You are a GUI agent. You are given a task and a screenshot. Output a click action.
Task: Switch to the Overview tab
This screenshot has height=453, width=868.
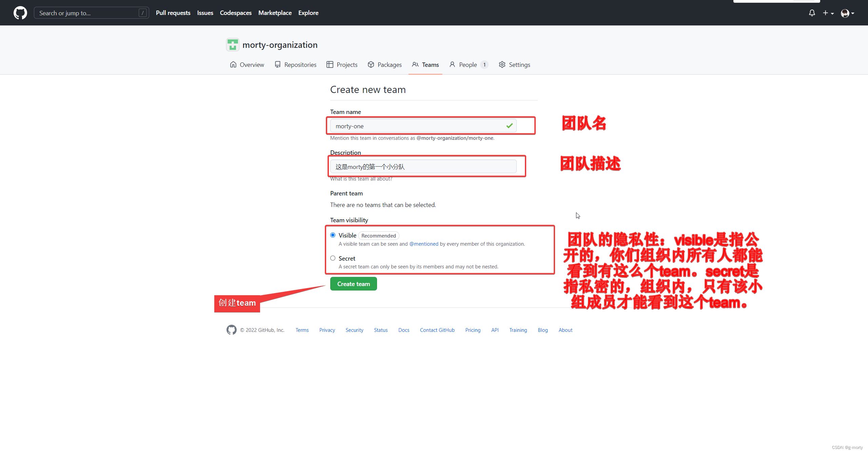click(247, 64)
